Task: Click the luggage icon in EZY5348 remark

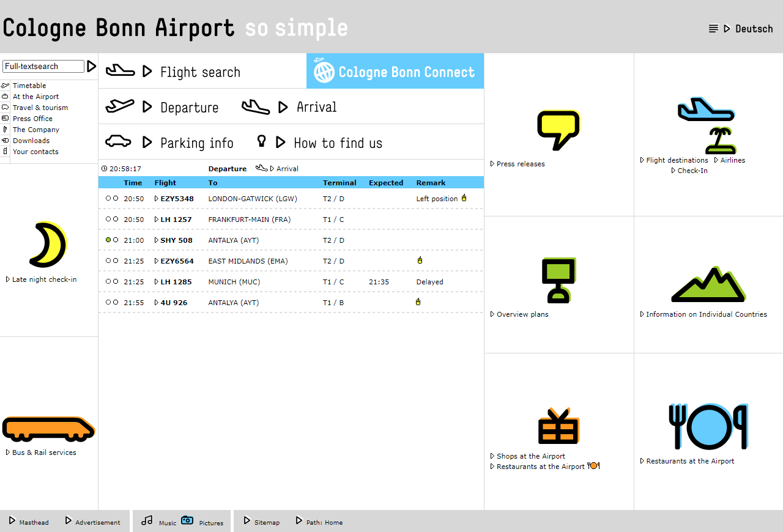Action: 464,198
